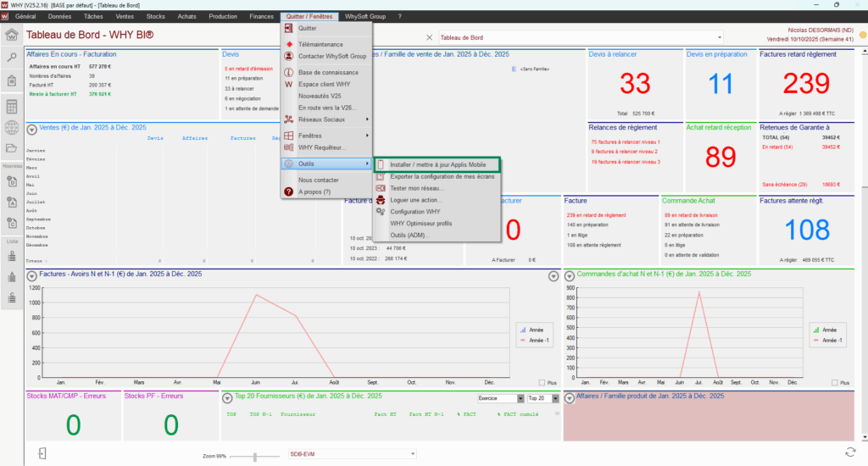The image size is (868, 466).
Task: Click the home icon in the left sidebar
Action: coord(12,35)
